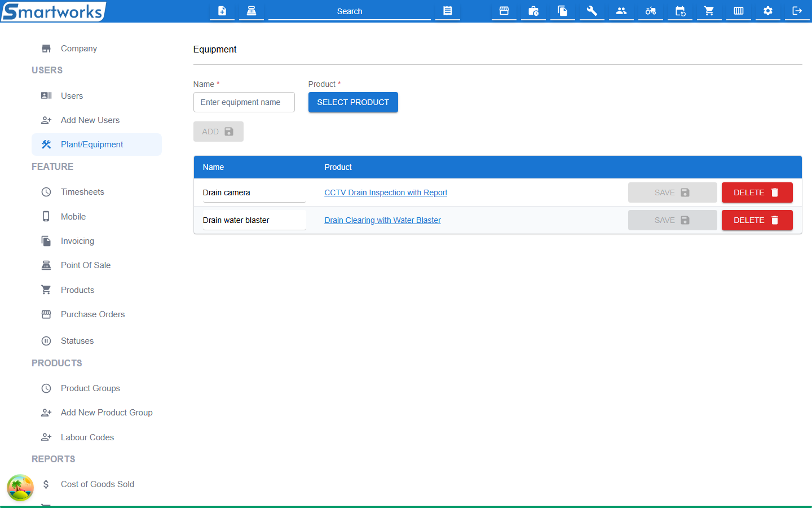Open Point Of Sale settings
Viewport: 812px width, 508px height.
[x=96, y=265]
